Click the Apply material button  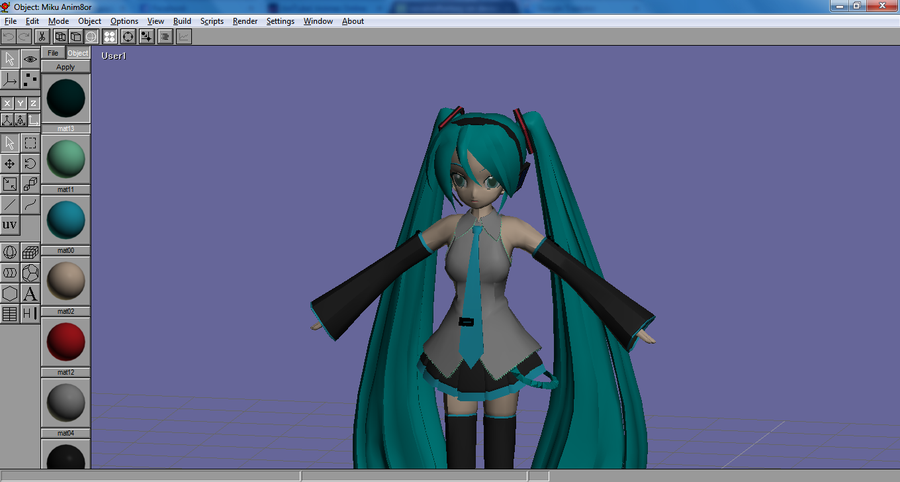[65, 67]
